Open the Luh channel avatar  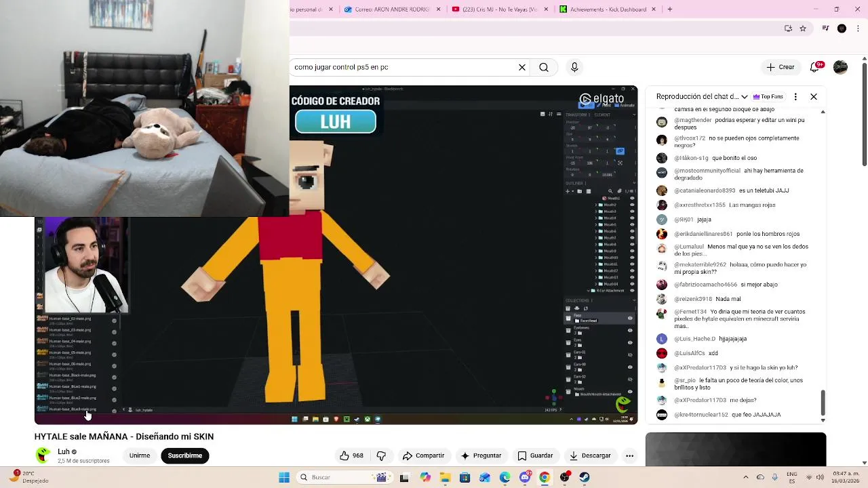pyautogui.click(x=43, y=455)
